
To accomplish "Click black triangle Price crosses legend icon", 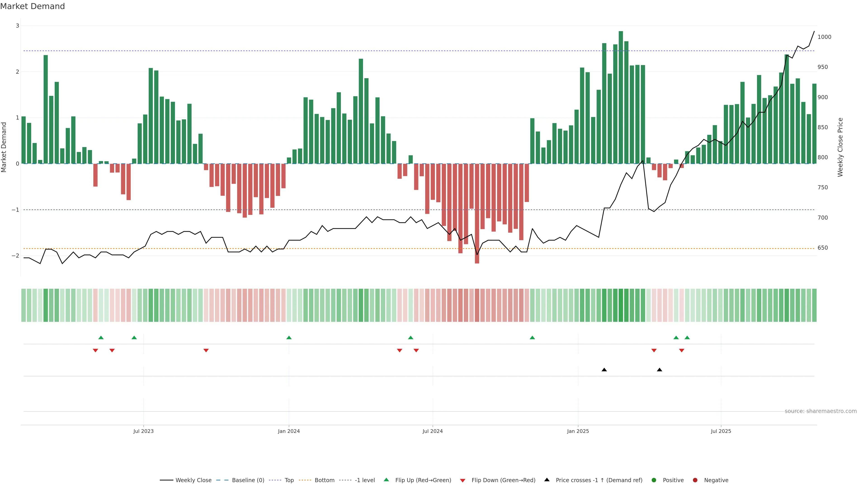I will 547,480.
